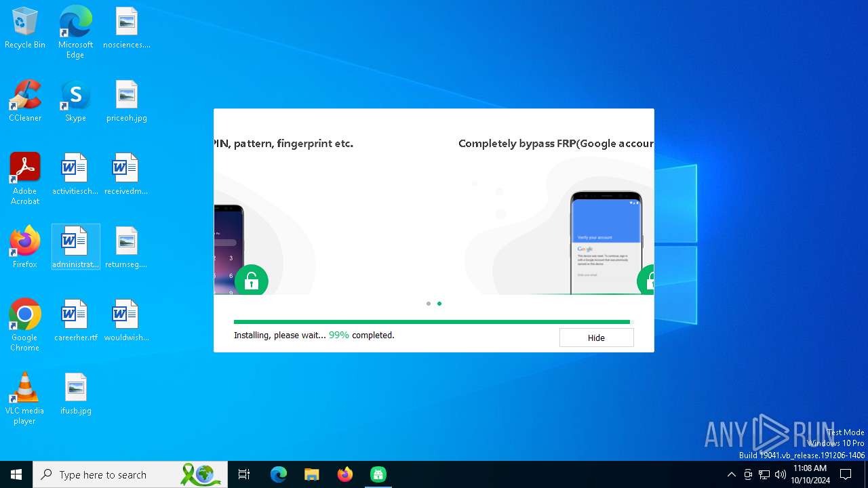This screenshot has height=488, width=868.
Task: Switch to green Android installer taskbar app
Action: [x=378, y=474]
